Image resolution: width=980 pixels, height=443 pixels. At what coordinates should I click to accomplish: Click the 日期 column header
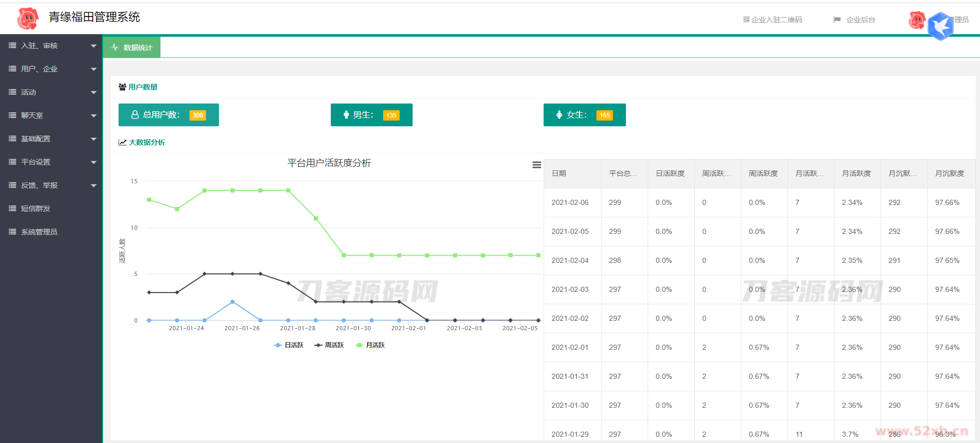point(559,173)
